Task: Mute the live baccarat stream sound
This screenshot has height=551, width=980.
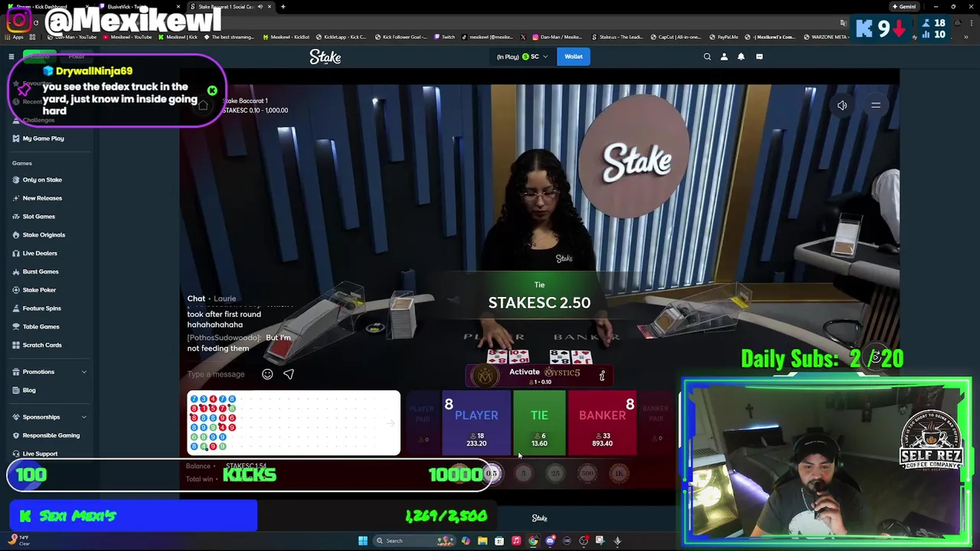Action: click(x=842, y=106)
